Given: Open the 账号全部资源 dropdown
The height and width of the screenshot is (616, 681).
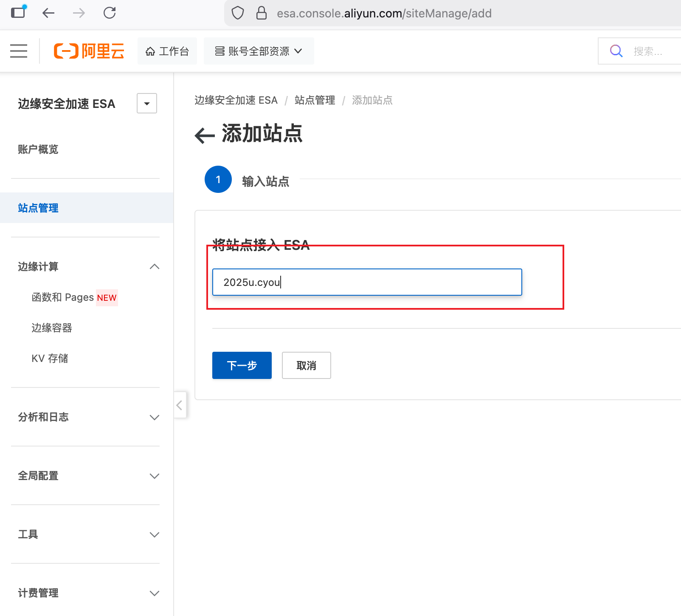Looking at the screenshot, I should (259, 51).
